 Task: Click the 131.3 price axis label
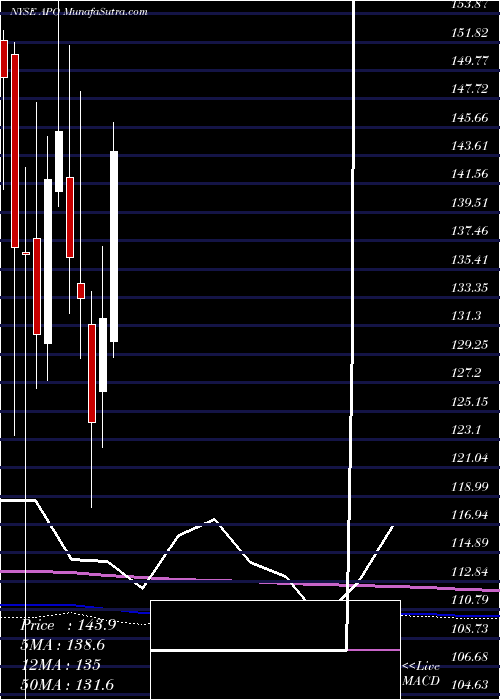pos(466,317)
